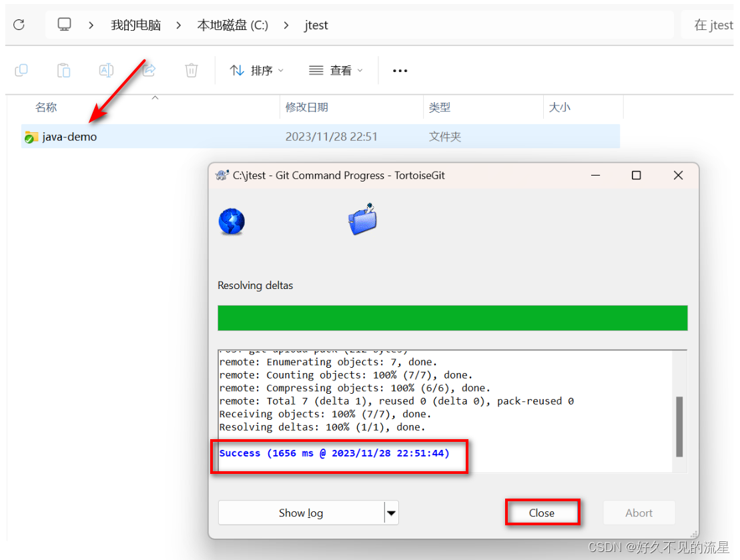
Task: Sort by the 大小 column header
Action: point(560,107)
